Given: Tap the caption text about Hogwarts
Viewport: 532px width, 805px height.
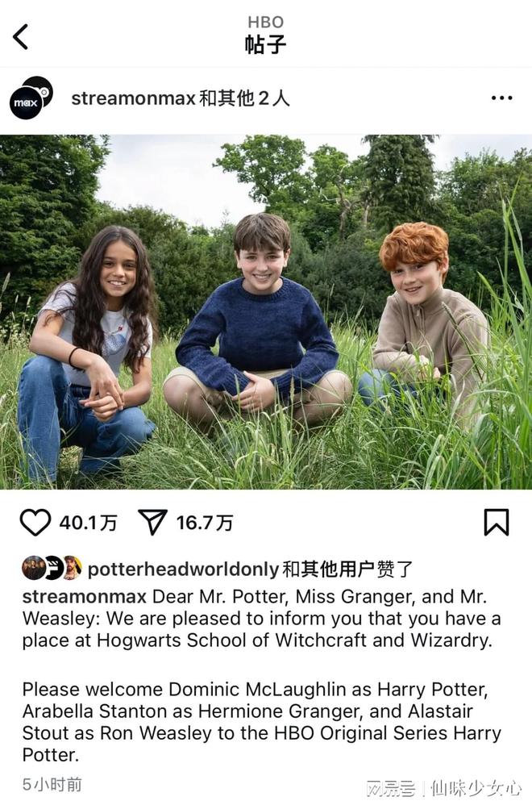Looking at the screenshot, I should click(x=262, y=619).
